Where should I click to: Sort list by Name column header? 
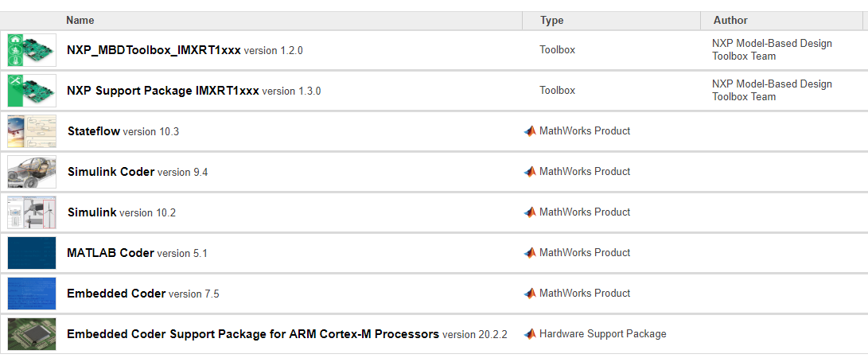(80, 21)
